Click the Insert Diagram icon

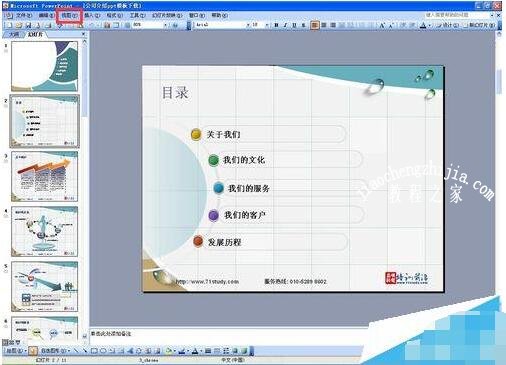pos(139,351)
